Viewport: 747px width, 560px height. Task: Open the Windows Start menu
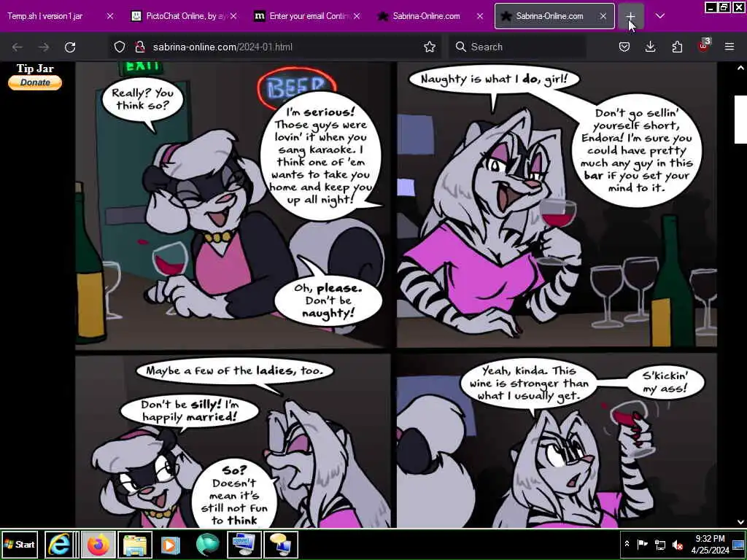(x=20, y=544)
